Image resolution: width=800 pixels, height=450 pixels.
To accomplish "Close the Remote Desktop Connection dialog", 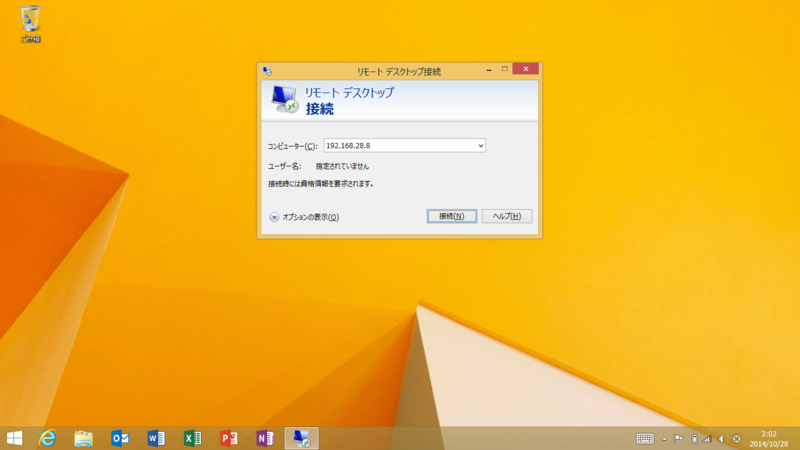I will 526,69.
